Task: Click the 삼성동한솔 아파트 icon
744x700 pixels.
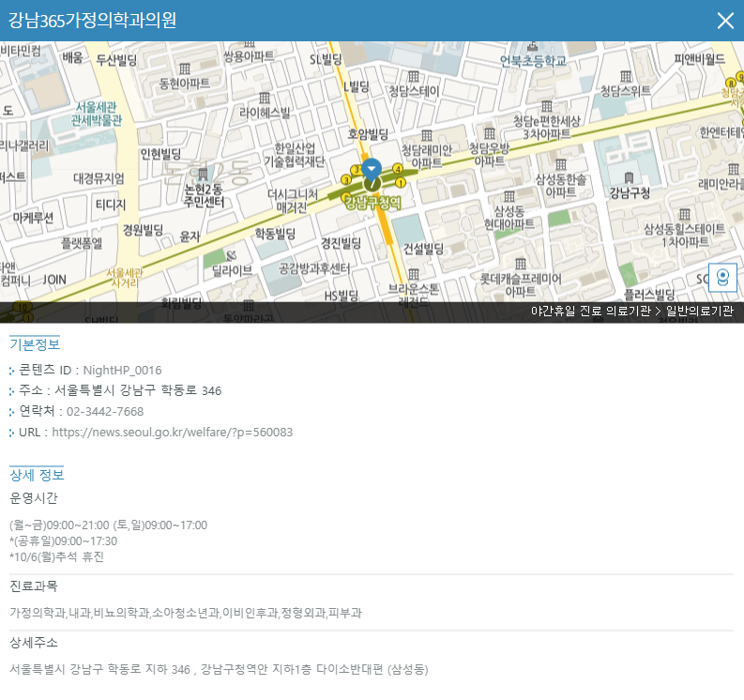Action: pos(561,164)
